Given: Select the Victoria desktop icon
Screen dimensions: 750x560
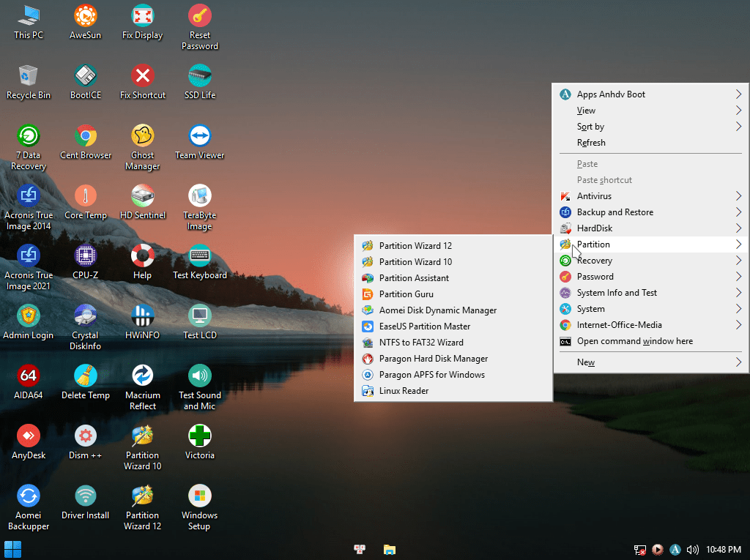Looking at the screenshot, I should click(x=200, y=441).
